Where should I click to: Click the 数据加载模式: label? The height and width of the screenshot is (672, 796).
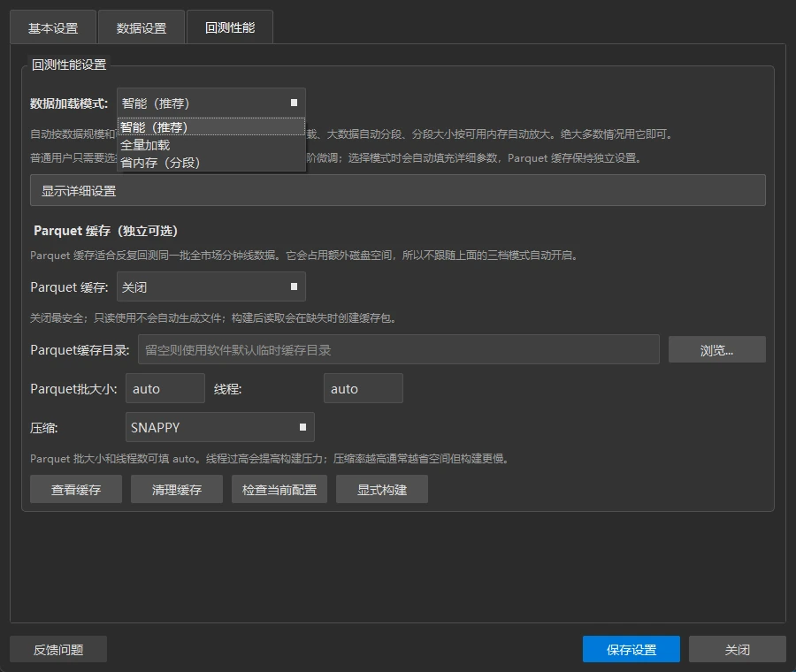click(69, 103)
